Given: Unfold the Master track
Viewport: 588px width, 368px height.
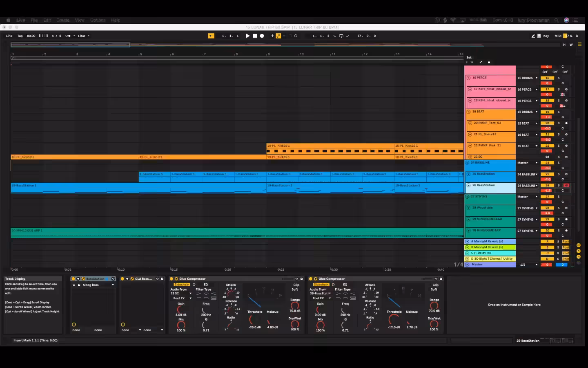Looking at the screenshot, I should [x=468, y=265].
